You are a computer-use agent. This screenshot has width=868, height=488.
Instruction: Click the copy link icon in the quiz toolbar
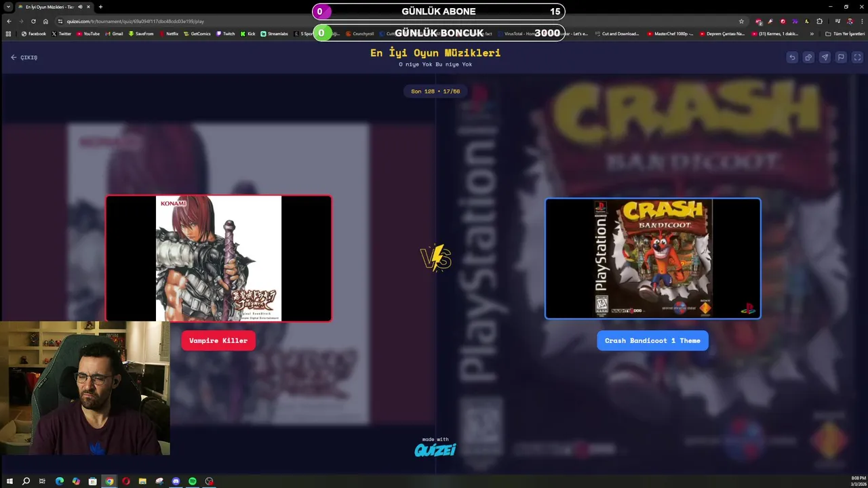click(808, 58)
